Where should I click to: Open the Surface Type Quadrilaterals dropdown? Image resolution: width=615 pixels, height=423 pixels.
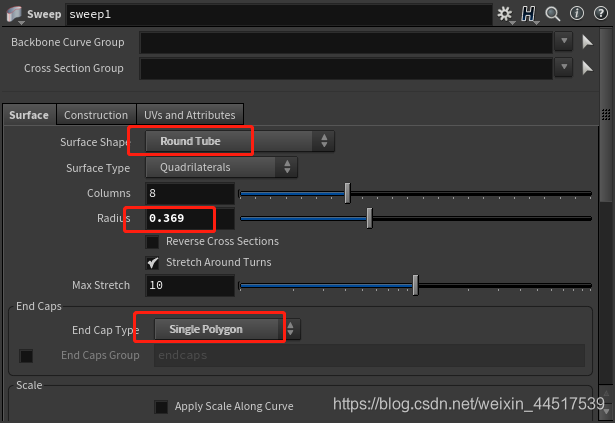[221, 168]
